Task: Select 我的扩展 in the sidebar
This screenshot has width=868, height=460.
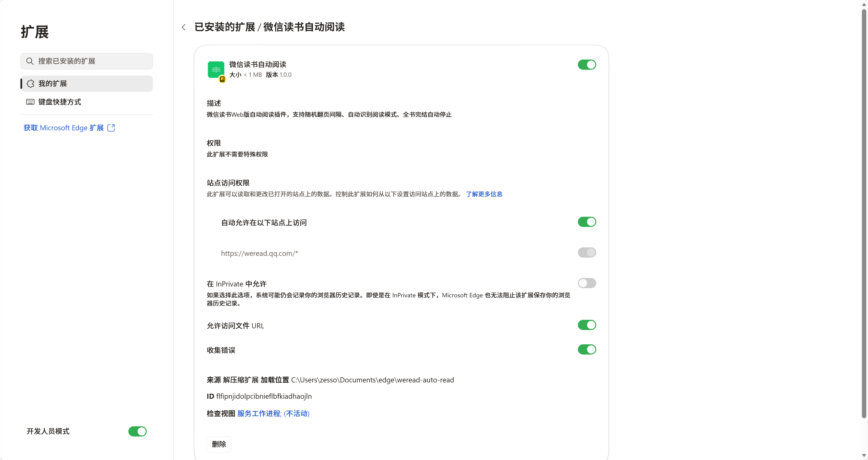Action: (86, 84)
